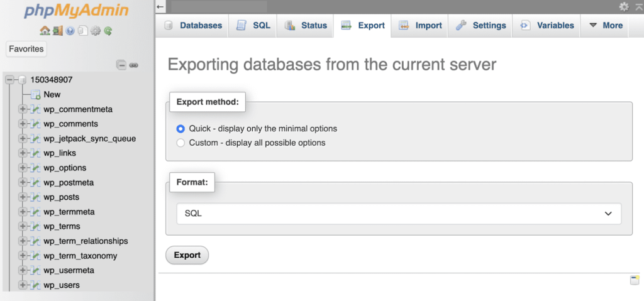
Task: Click the blurred server breadcrumb bar
Action: pos(219,6)
